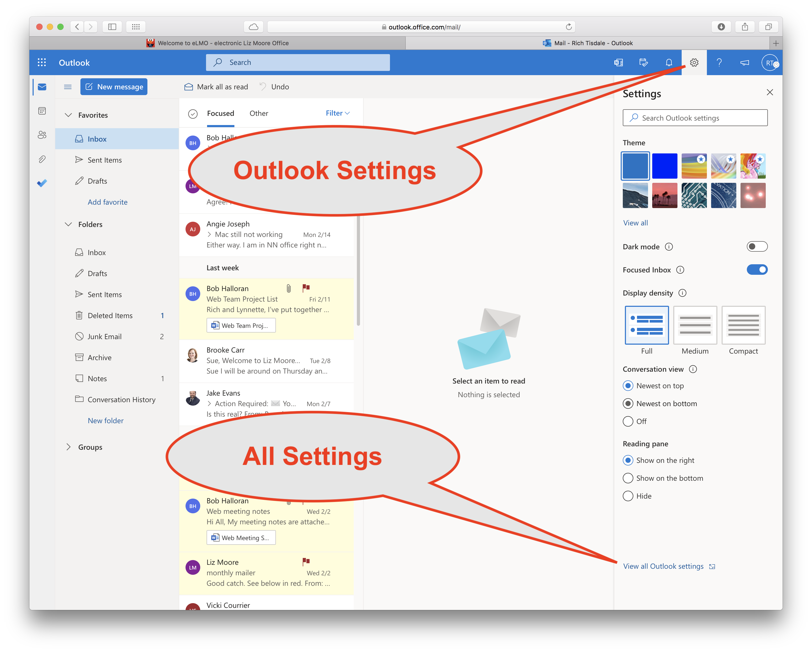Open the To Do checkmark icon
Viewport: 812px width, 652px height.
(42, 183)
